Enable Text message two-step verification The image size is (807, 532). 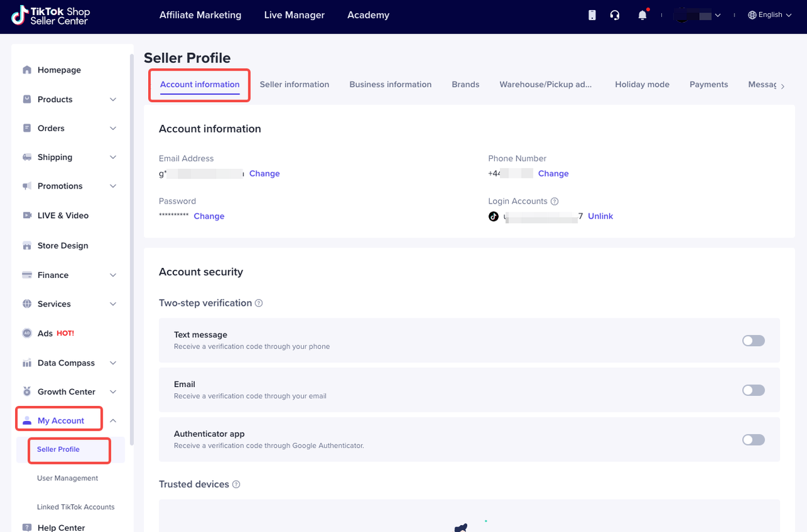click(753, 340)
